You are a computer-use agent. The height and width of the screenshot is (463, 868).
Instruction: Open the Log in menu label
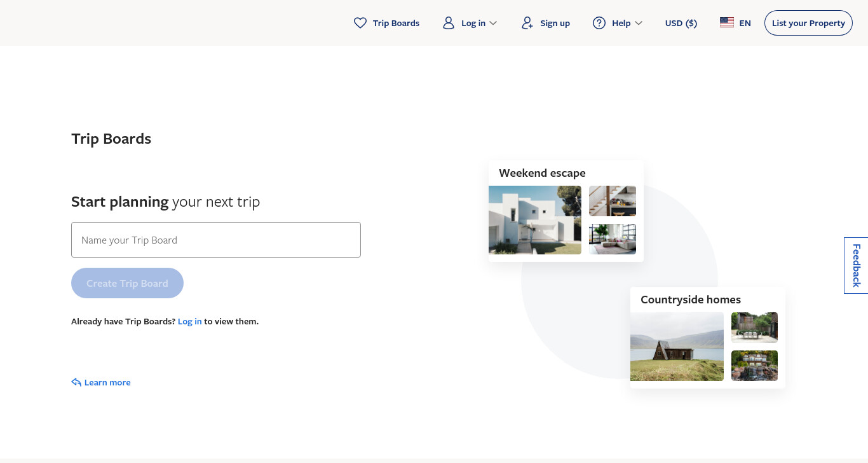pyautogui.click(x=473, y=23)
